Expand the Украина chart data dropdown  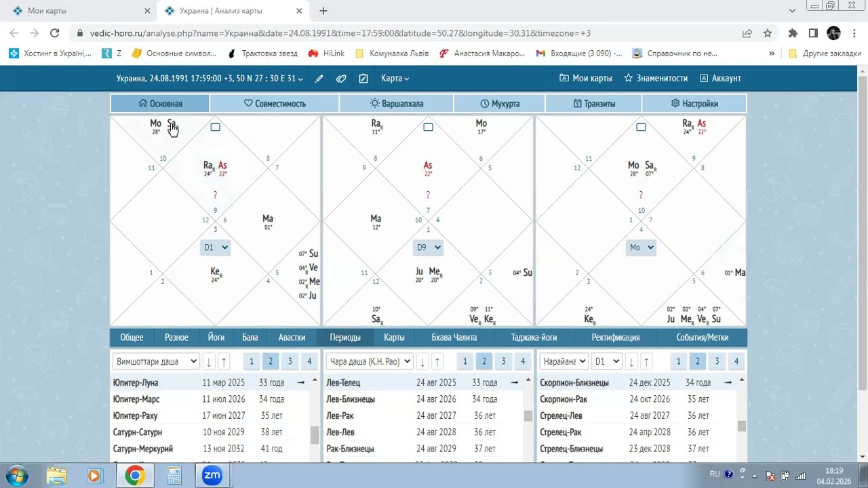pyautogui.click(x=210, y=79)
